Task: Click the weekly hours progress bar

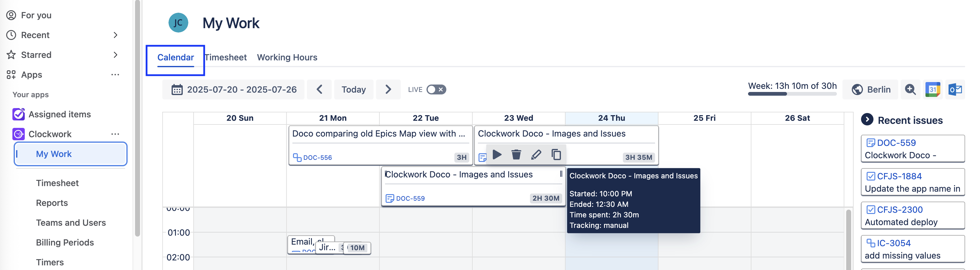Action: [792, 94]
